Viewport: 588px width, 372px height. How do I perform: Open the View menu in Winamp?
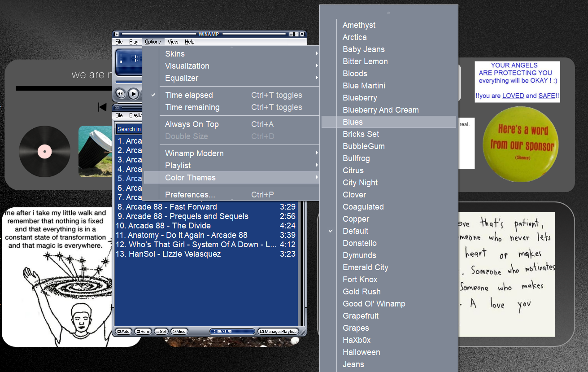coord(173,42)
